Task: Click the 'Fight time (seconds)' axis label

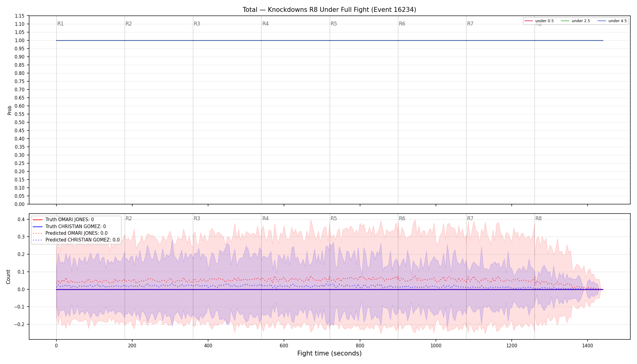Action: pos(329,353)
